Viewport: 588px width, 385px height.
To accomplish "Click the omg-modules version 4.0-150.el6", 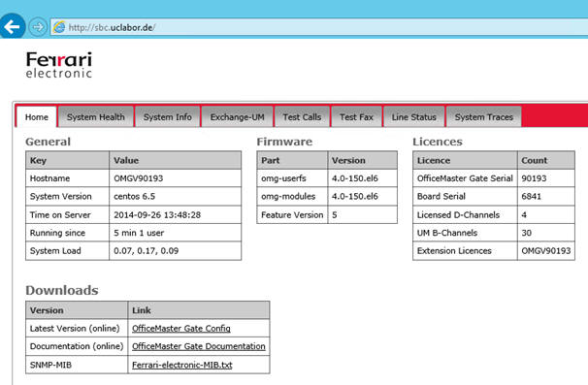I will pyautogui.click(x=362, y=196).
